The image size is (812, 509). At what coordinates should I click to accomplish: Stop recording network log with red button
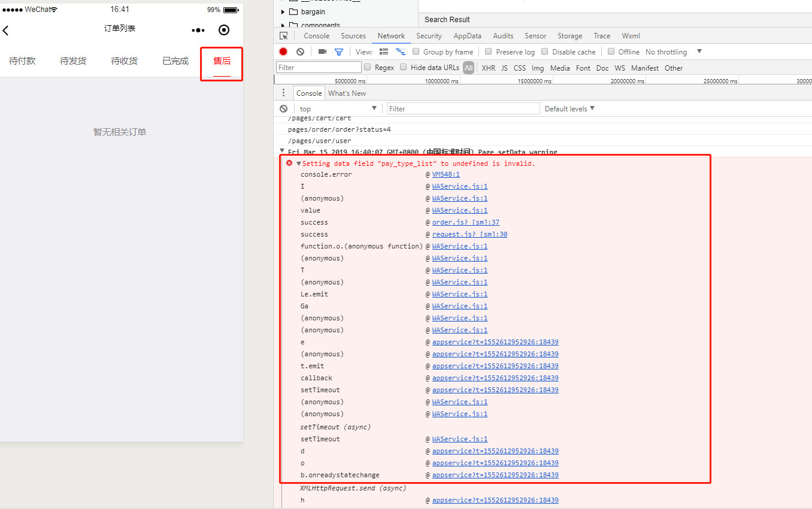tap(283, 52)
